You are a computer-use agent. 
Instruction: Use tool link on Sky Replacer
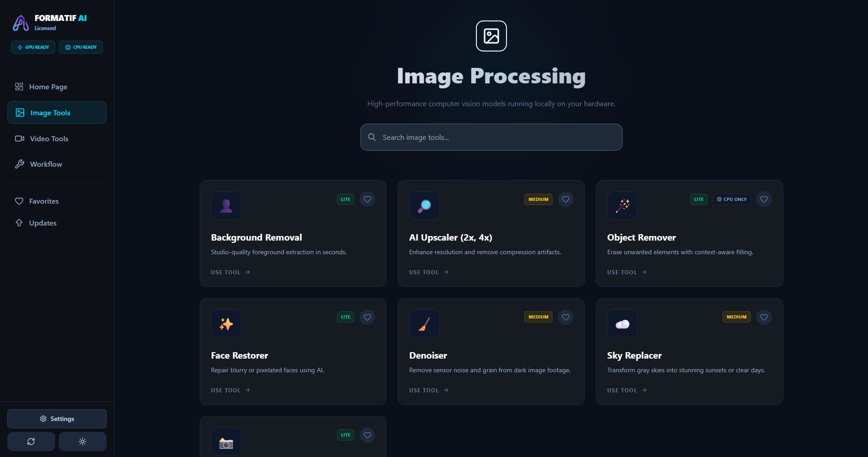point(627,390)
